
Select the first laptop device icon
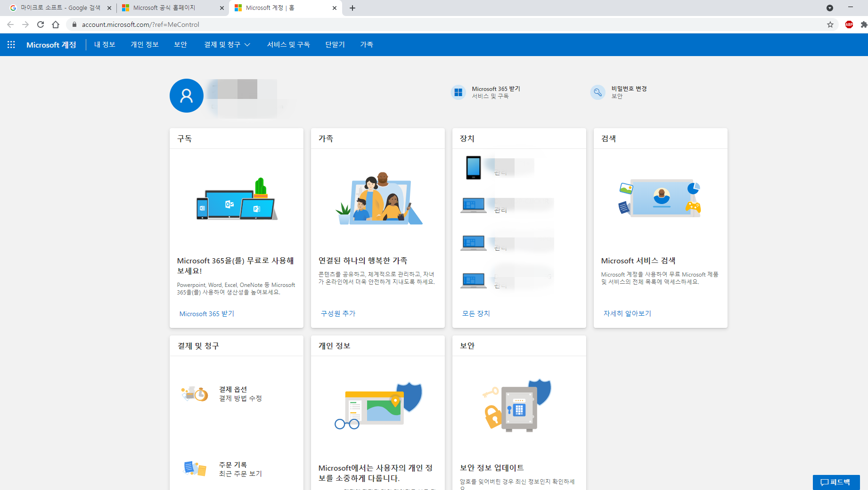point(474,205)
